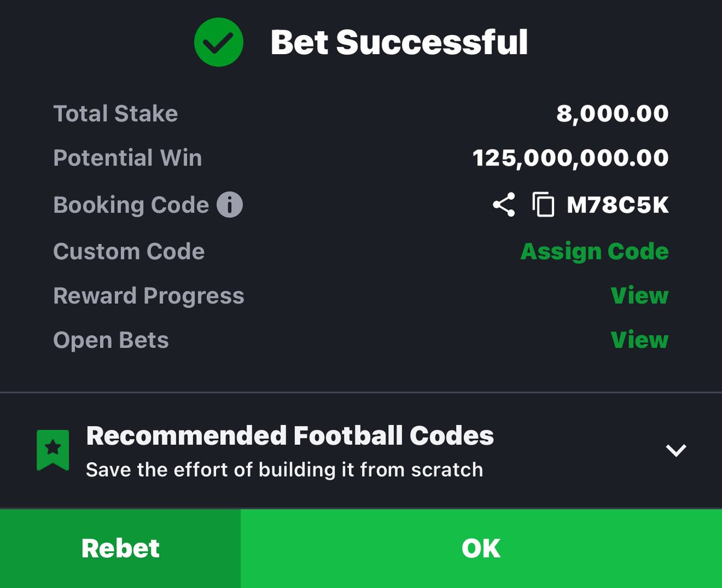
Task: Share the booking code via share icon
Action: click(x=504, y=205)
